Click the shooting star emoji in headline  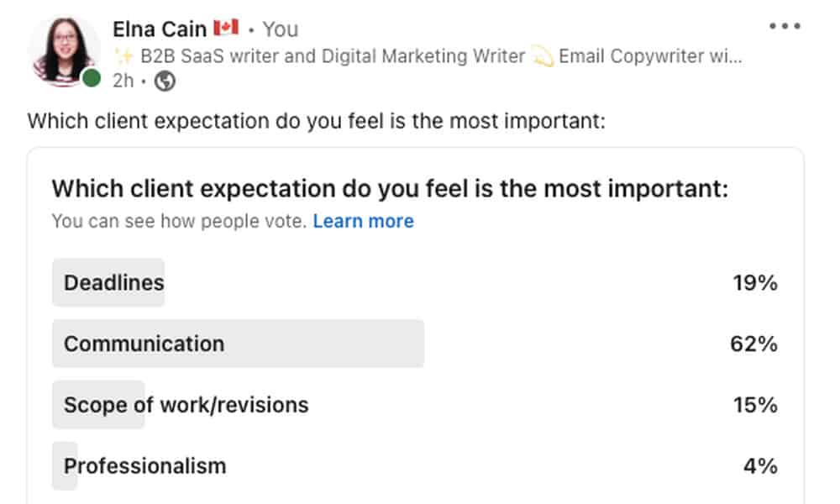click(x=543, y=56)
